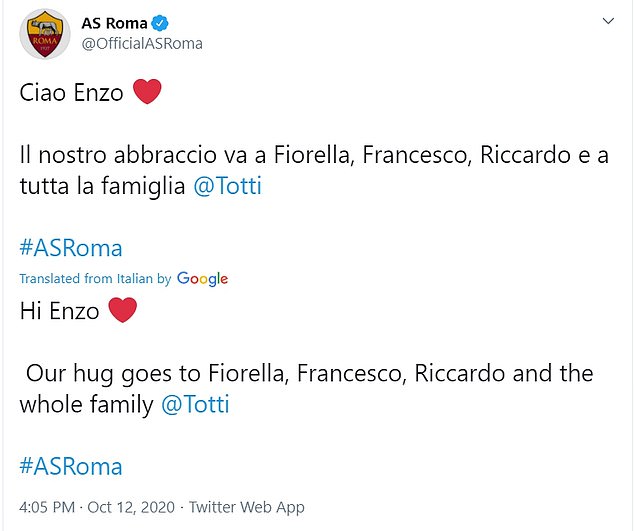Visit the @OfficialASRoma handle
The height and width of the screenshot is (531, 634).
point(142,43)
